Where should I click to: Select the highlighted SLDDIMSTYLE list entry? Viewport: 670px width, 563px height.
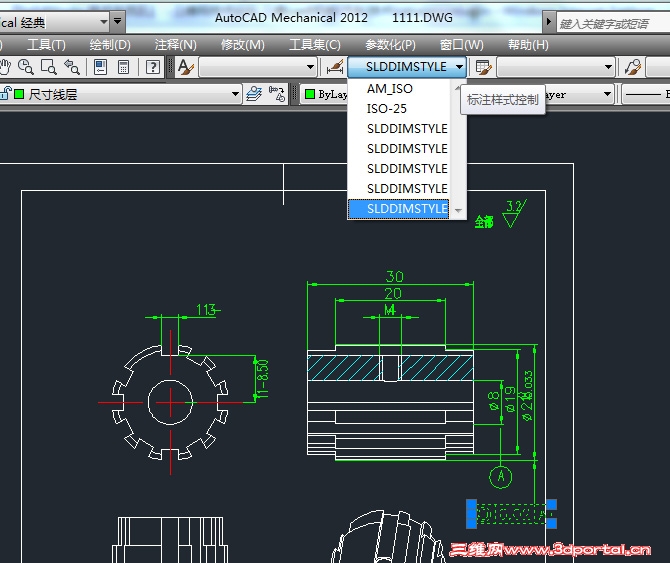[x=399, y=208]
